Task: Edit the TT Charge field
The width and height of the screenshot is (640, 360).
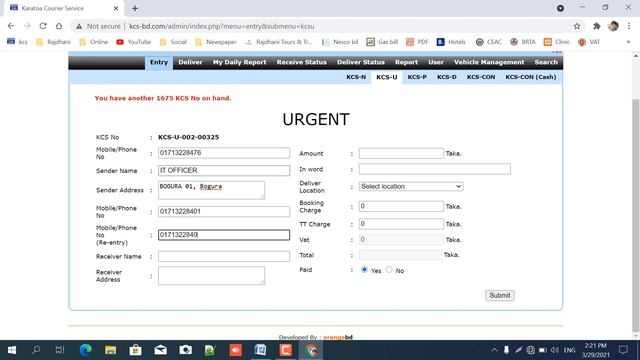Action: [401, 224]
